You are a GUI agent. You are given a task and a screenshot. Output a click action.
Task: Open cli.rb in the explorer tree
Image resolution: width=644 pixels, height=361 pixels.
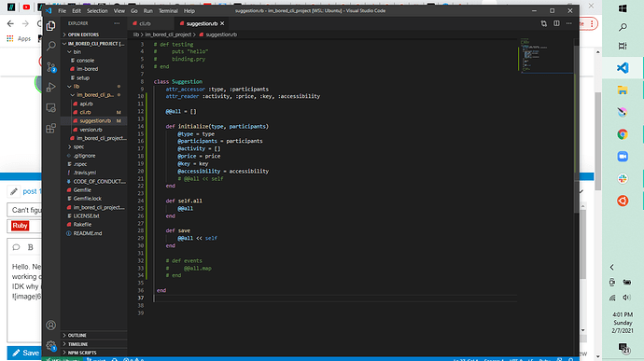coord(93,112)
